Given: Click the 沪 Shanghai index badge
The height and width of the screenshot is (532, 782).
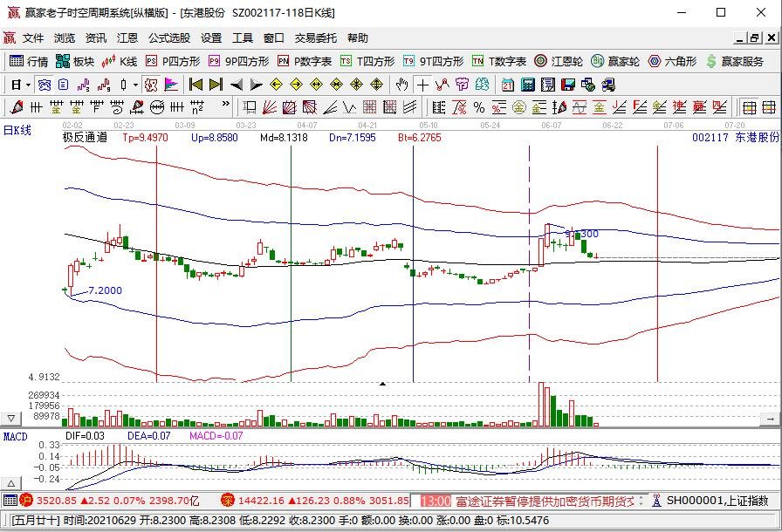Looking at the screenshot, I should [x=26, y=500].
